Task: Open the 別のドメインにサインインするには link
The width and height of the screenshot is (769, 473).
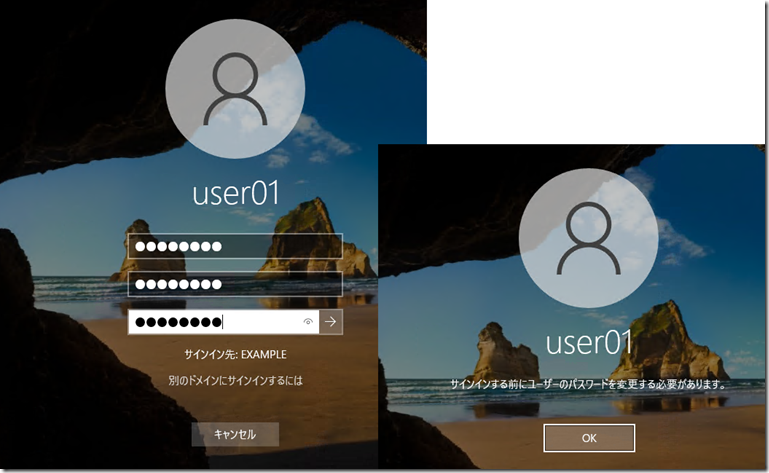Action: pyautogui.click(x=235, y=381)
